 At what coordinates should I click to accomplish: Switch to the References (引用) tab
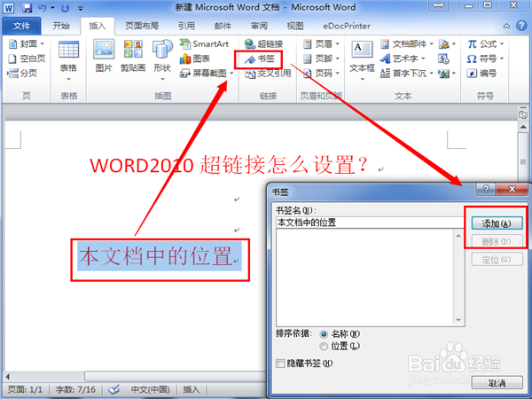point(186,26)
